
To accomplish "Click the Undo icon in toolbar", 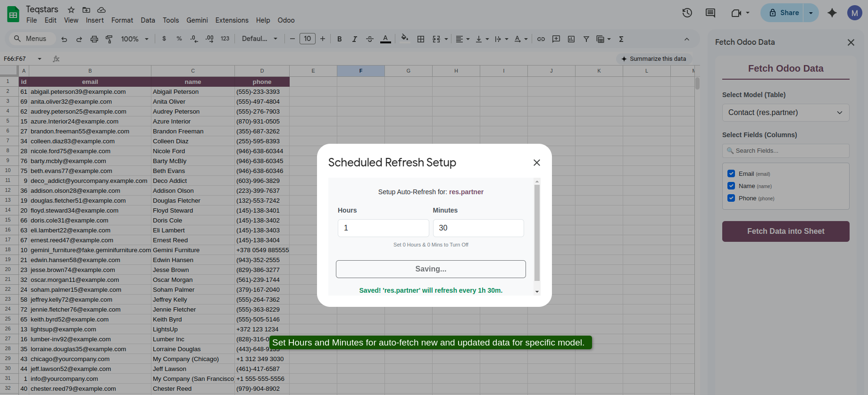I will pos(64,39).
